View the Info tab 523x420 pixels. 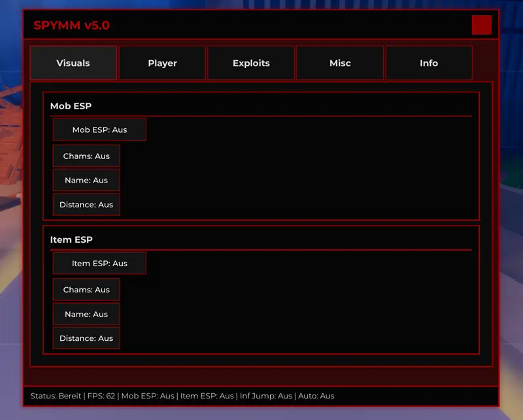point(428,63)
